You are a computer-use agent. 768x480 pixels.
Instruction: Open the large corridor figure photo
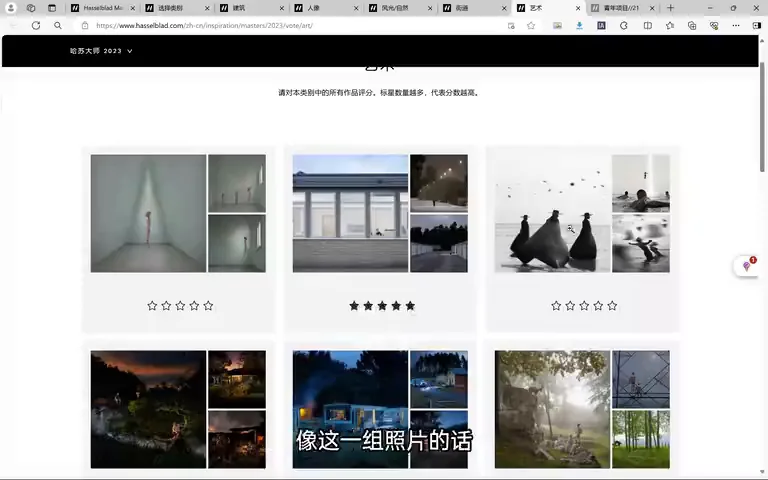[x=148, y=213]
